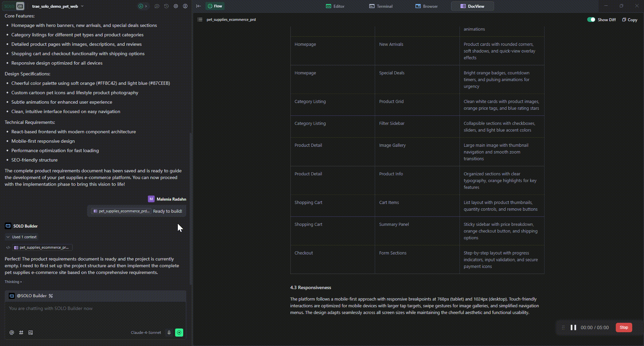The image size is (644, 346).
Task: Open the user account profile icon
Action: (185, 6)
